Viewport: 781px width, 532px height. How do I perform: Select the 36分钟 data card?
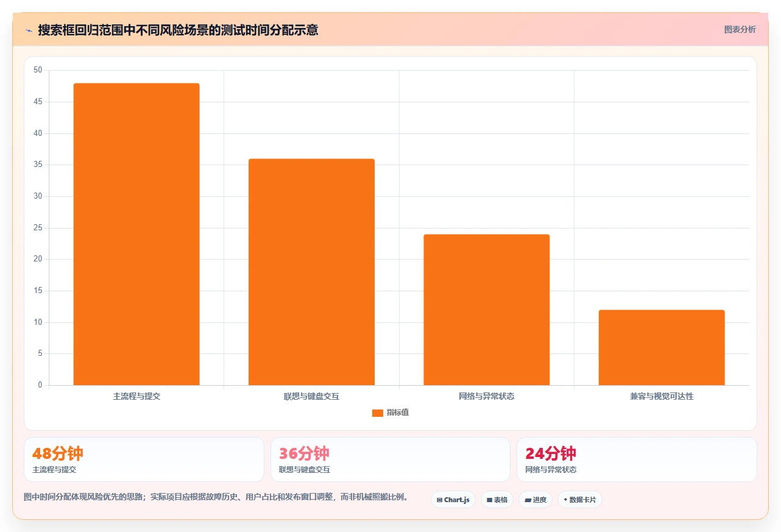(x=390, y=459)
